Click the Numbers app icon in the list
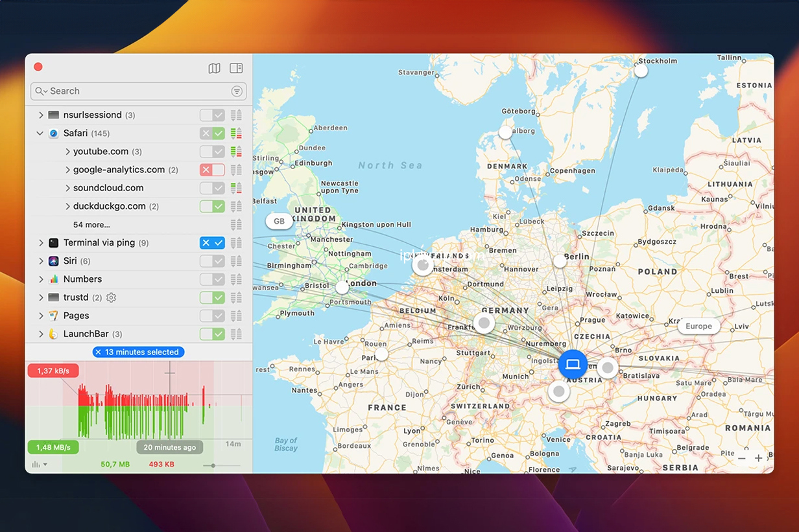This screenshot has height=532, width=799. [54, 279]
